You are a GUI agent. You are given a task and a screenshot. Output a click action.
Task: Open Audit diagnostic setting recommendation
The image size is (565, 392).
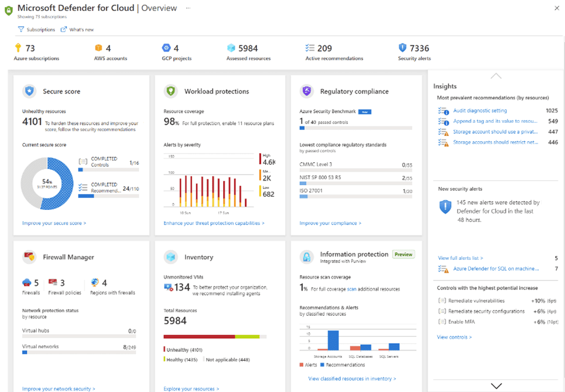coord(480,111)
